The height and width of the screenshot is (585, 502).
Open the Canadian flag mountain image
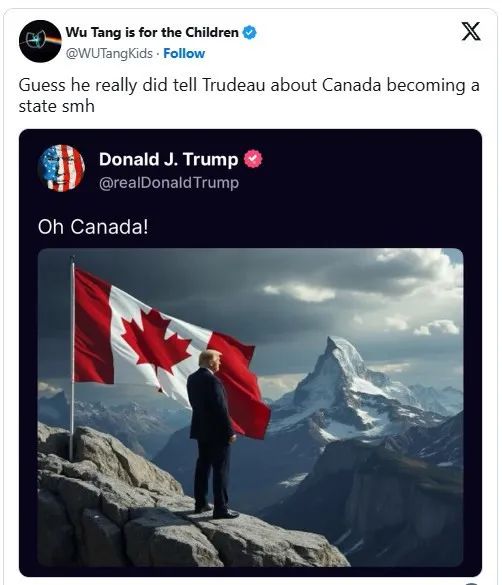pyautogui.click(x=250, y=407)
